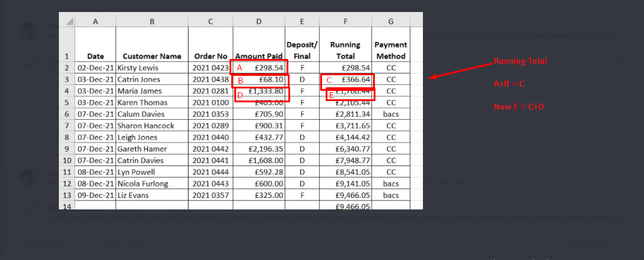Click the date cell '09-Dec-21'
The width and height of the screenshot is (644, 260).
96,195
